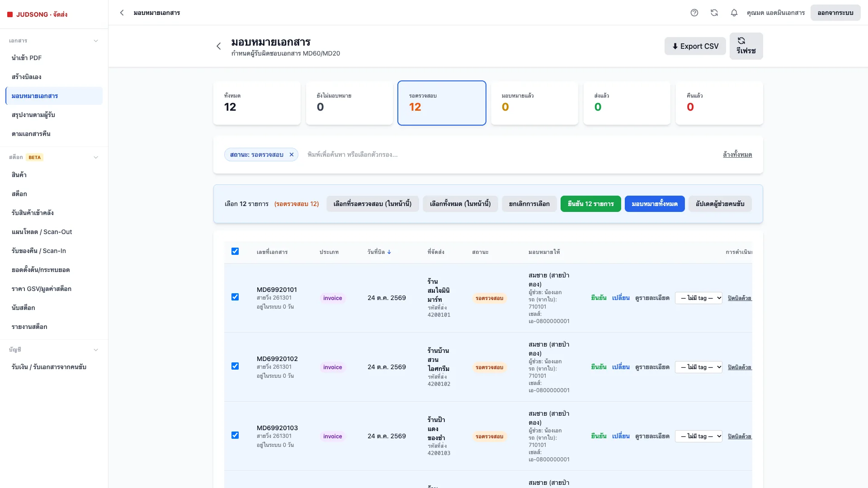Click the back chevron beside the page title
This screenshot has width=868, height=488.
(x=219, y=46)
